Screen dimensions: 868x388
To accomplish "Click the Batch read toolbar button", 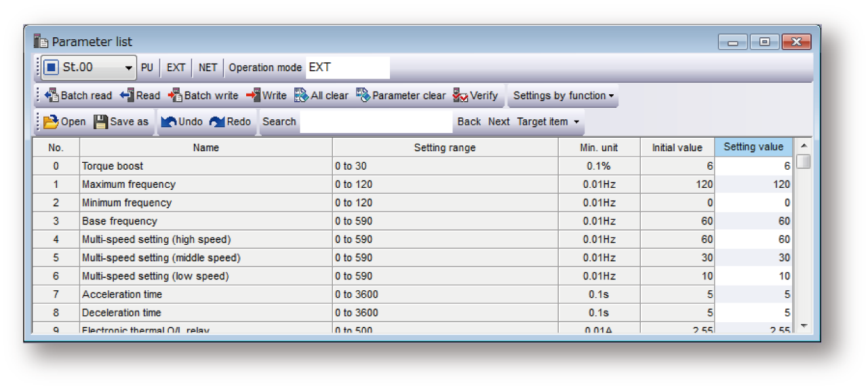I will pyautogui.click(x=78, y=96).
